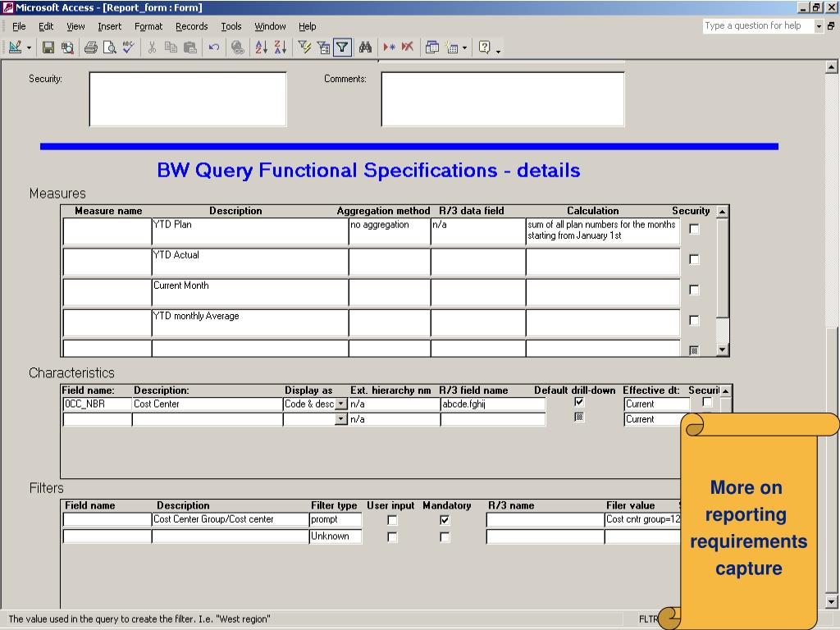Open the Format menu
Image resolution: width=840 pixels, height=630 pixels.
[148, 26]
